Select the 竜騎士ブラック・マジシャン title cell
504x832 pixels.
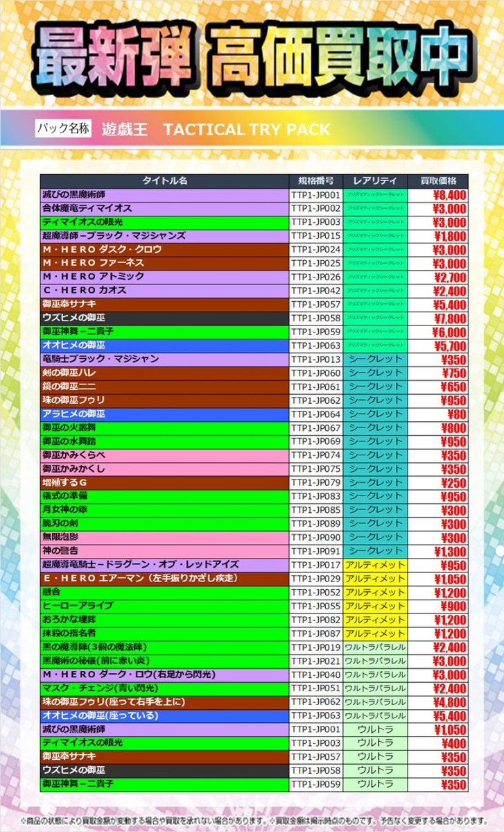(164, 359)
